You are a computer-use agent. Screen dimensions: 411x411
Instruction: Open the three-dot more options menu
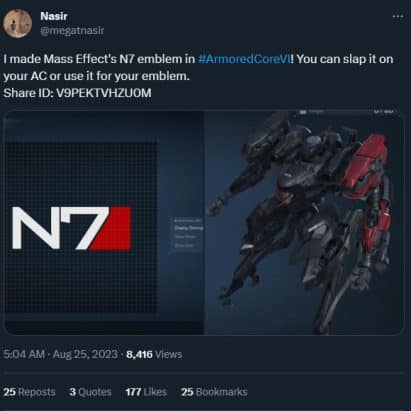click(x=398, y=16)
